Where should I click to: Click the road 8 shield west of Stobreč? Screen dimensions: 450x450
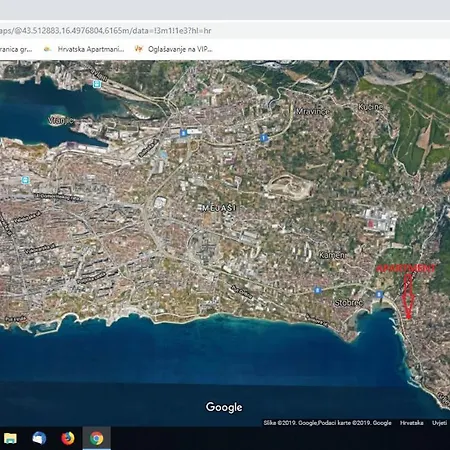317,290
